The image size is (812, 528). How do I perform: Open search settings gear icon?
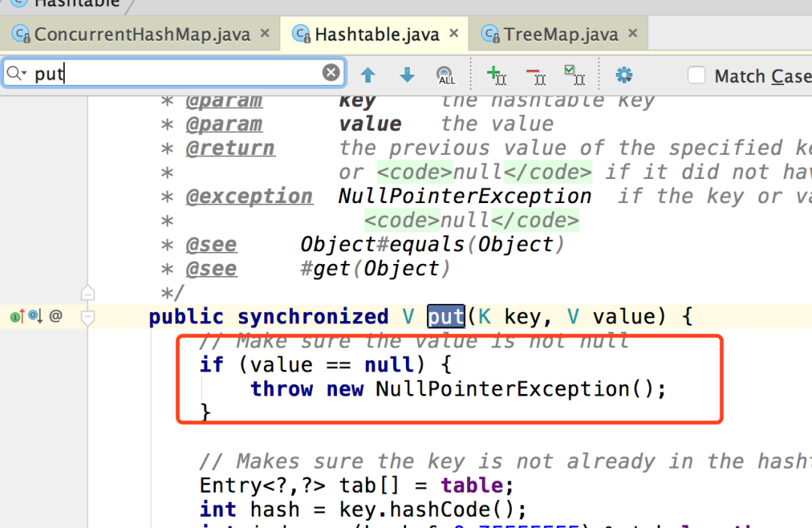623,75
